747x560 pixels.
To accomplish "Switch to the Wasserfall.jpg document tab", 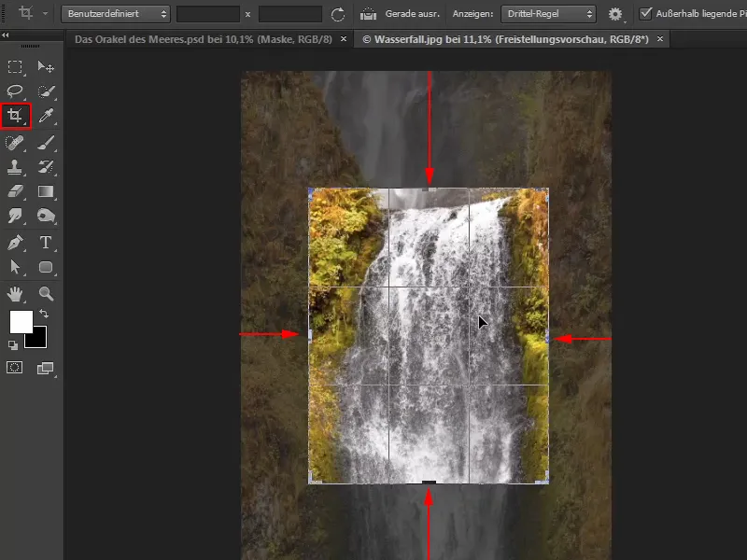I will (506, 39).
